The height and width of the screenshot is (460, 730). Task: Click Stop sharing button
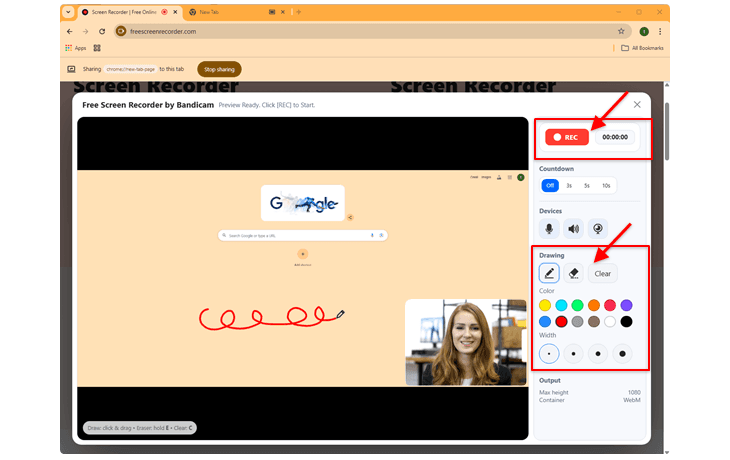(219, 69)
